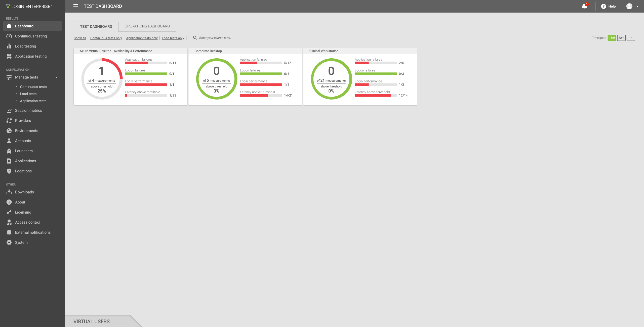
Task: Collapse the Manage tests section arrow
Action: tap(57, 77)
